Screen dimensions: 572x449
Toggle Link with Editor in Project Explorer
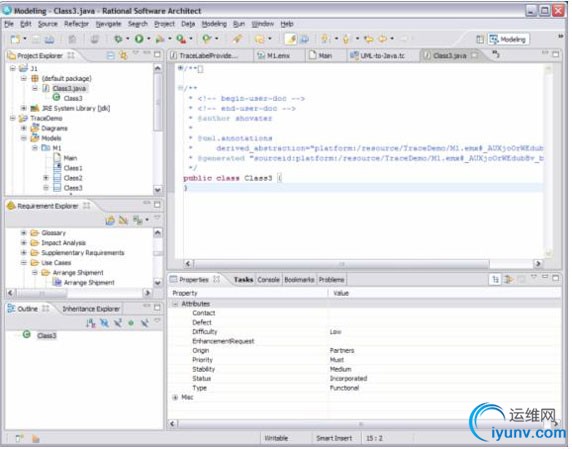(123, 56)
